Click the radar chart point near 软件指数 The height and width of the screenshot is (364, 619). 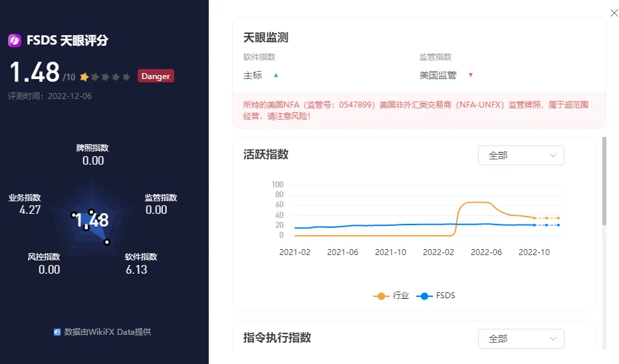pos(107,242)
